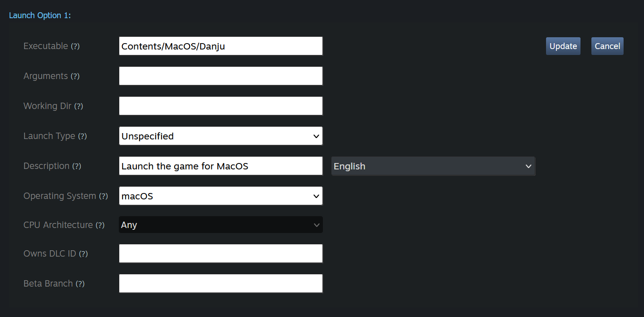The width and height of the screenshot is (644, 317).
Task: Open the description language dropdown showing English
Action: 433,166
